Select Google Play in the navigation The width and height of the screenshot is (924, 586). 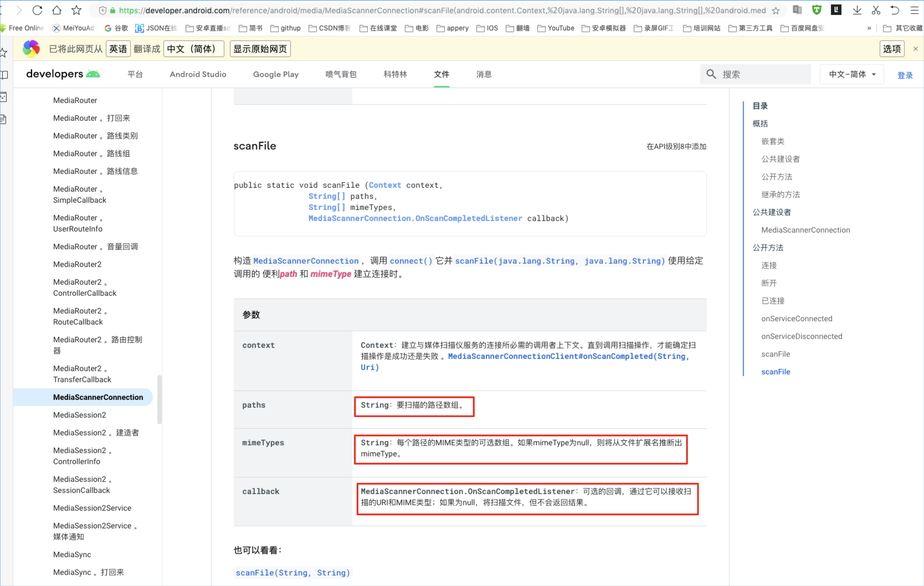click(276, 74)
